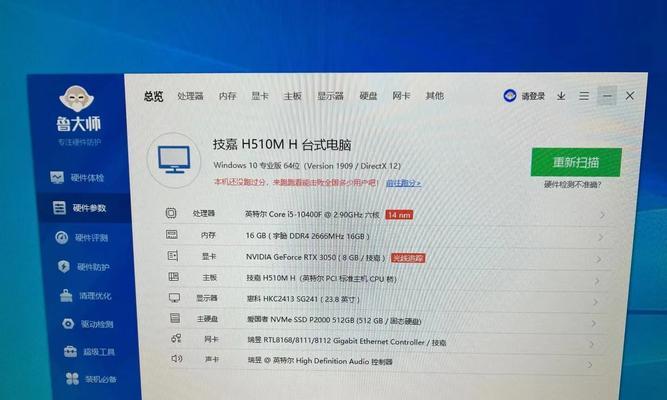Open 驱动检测 in the sidebar
Image resolution: width=667 pixels, height=400 pixels.
(x=88, y=324)
